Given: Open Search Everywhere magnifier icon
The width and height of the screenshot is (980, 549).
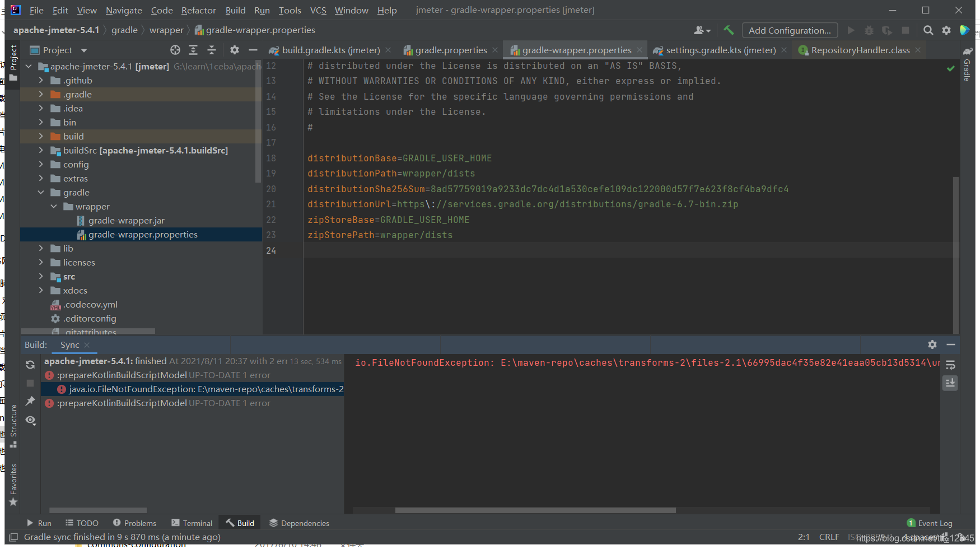Looking at the screenshot, I should [x=928, y=30].
